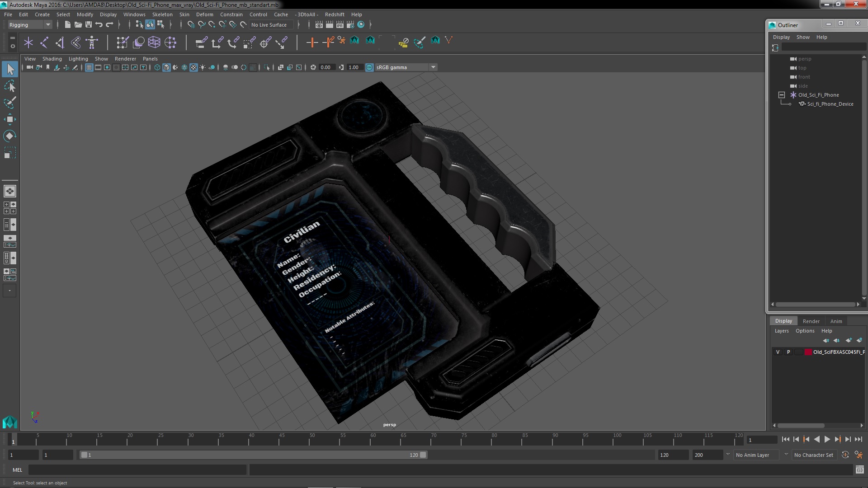Viewport: 868px width, 488px height.
Task: Select the Rotate tool in toolbox
Action: 9,136
